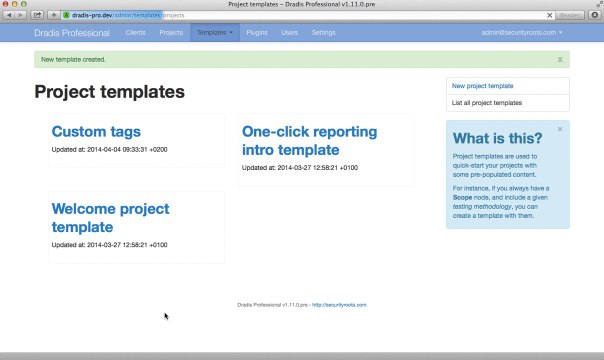Viewport: 604px width, 360px height.
Task: Open the Settings menu item
Action: 324,33
